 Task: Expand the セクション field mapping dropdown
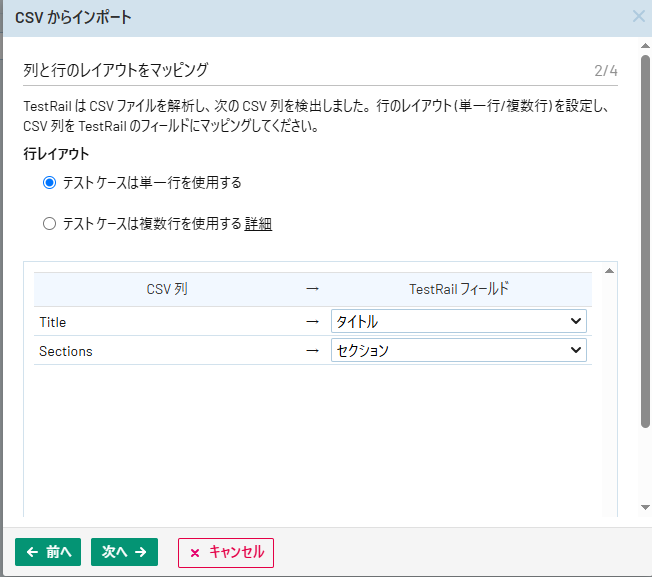point(458,350)
